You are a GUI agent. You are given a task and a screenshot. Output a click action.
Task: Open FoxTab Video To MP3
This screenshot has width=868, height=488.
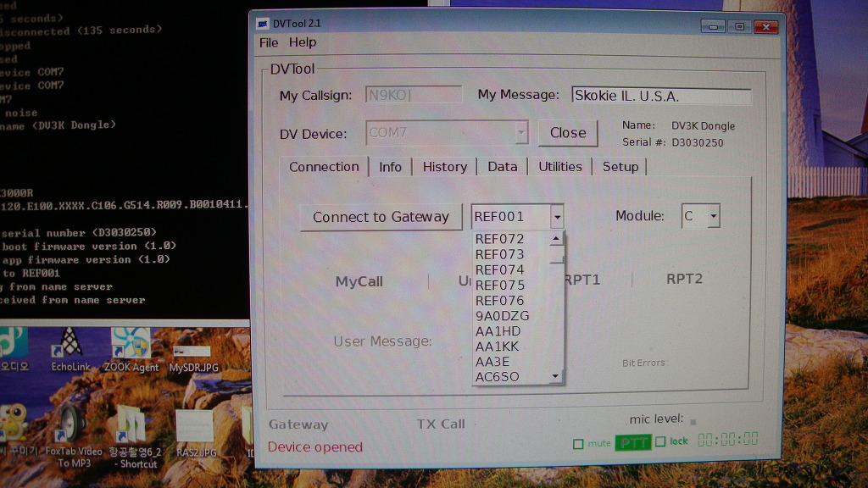pyautogui.click(x=72, y=424)
